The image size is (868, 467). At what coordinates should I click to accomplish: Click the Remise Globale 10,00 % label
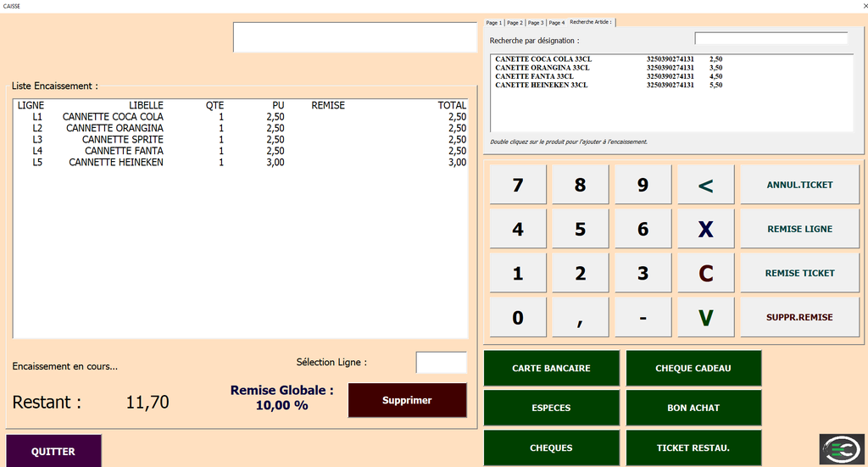[x=281, y=398]
